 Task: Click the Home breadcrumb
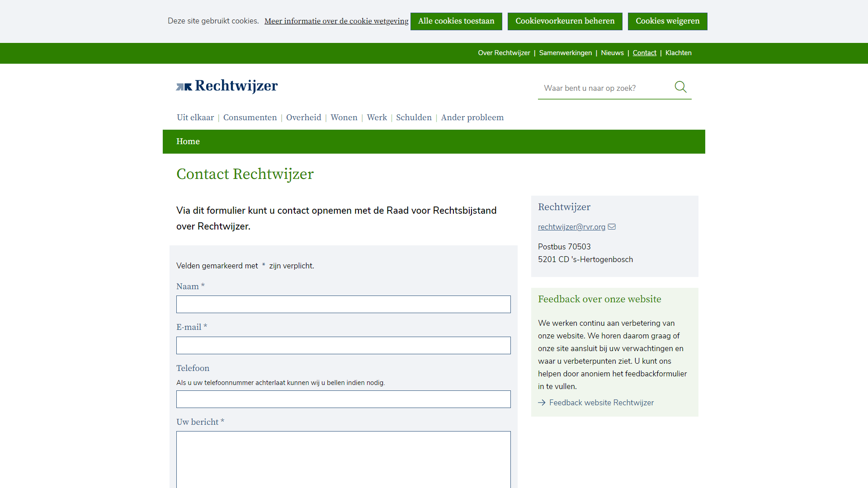[188, 141]
